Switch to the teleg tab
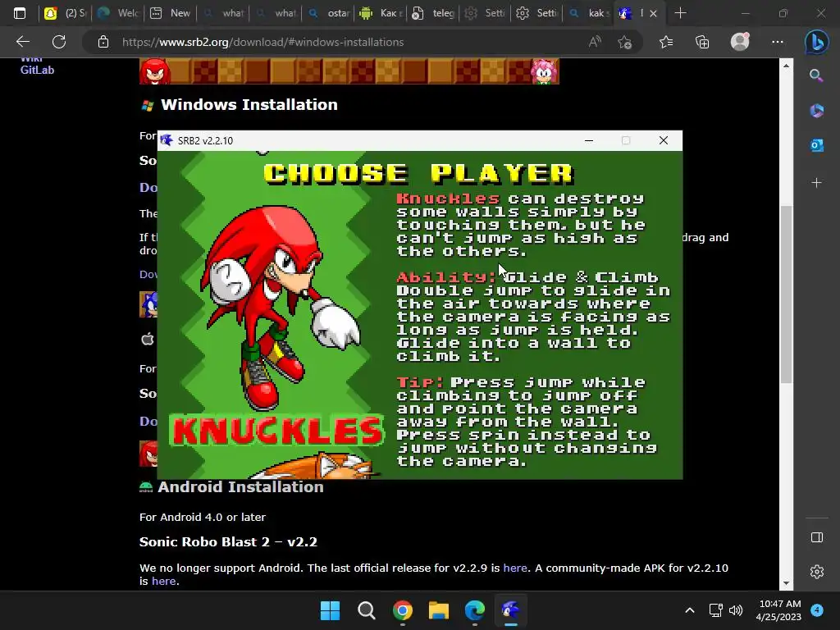Screen dimensions: 840x630 click(433, 13)
